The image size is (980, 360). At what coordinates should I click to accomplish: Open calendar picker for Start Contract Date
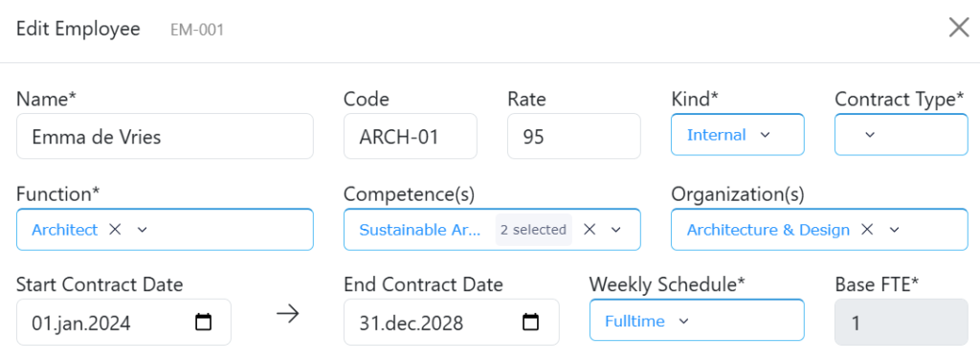pos(204,323)
